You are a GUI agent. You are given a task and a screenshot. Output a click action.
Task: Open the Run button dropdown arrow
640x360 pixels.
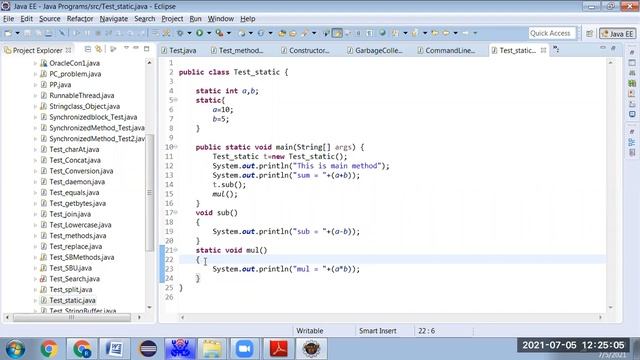click(209, 33)
